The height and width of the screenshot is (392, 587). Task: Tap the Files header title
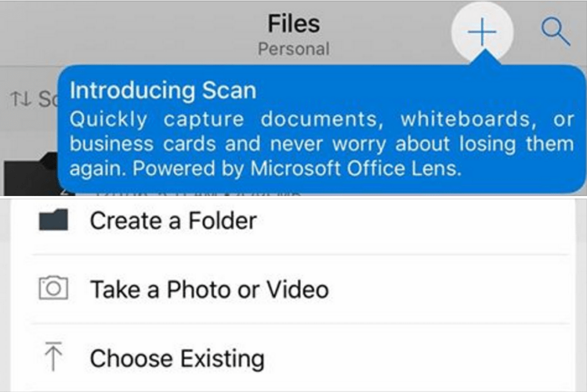pyautogui.click(x=293, y=23)
